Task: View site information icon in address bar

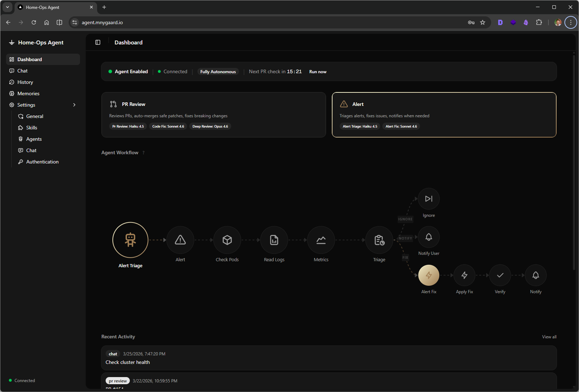Action: [75, 22]
